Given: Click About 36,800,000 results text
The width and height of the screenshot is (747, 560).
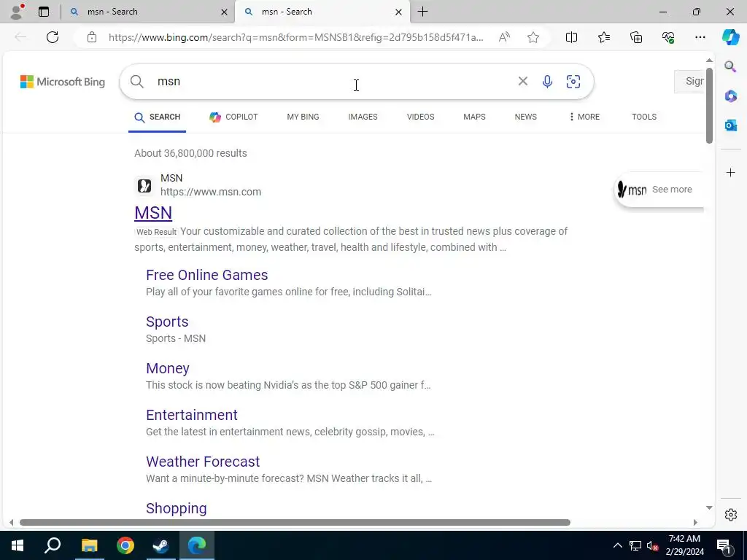Looking at the screenshot, I should (190, 153).
